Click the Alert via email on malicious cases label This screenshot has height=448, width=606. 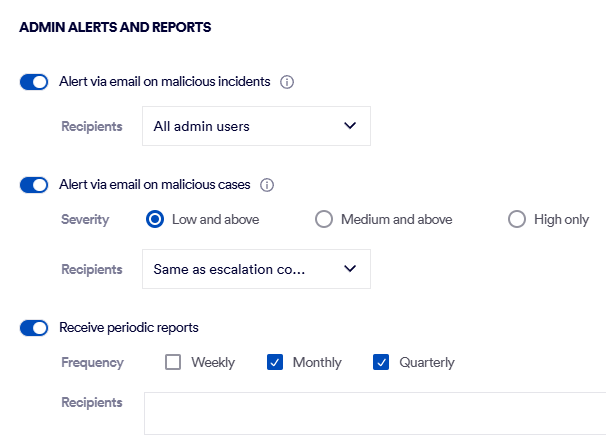[155, 185]
